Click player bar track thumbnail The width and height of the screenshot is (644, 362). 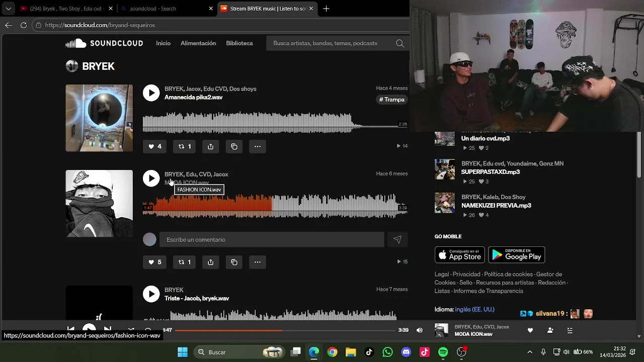click(441, 330)
